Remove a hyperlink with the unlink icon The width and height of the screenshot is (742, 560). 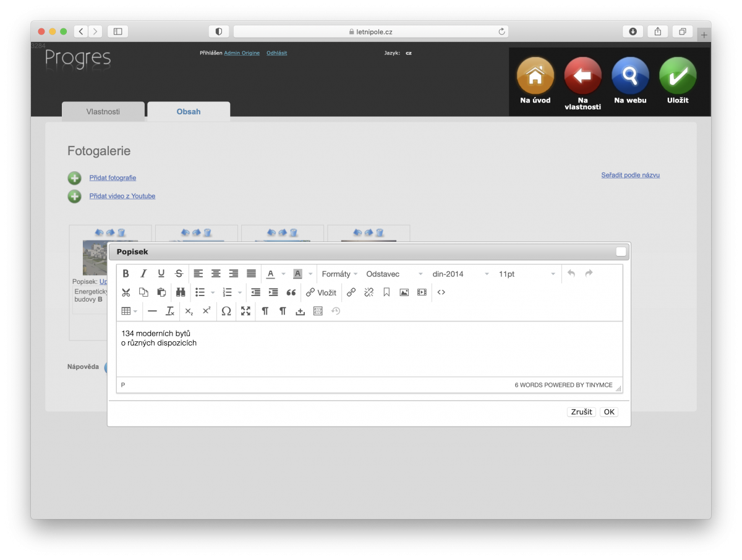[x=369, y=292]
